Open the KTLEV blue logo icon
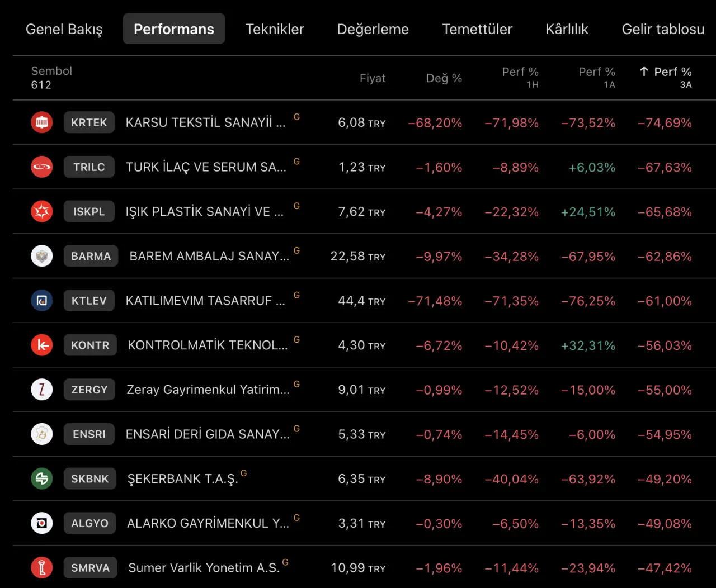The width and height of the screenshot is (716, 588). click(x=42, y=301)
